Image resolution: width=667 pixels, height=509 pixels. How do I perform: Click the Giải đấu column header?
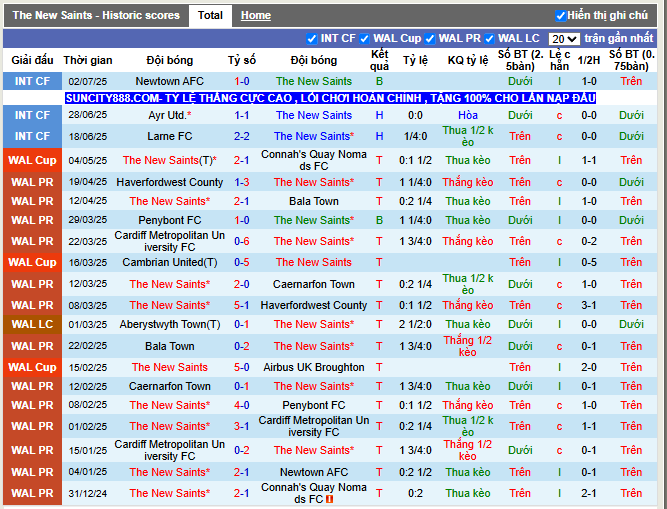pos(32,60)
